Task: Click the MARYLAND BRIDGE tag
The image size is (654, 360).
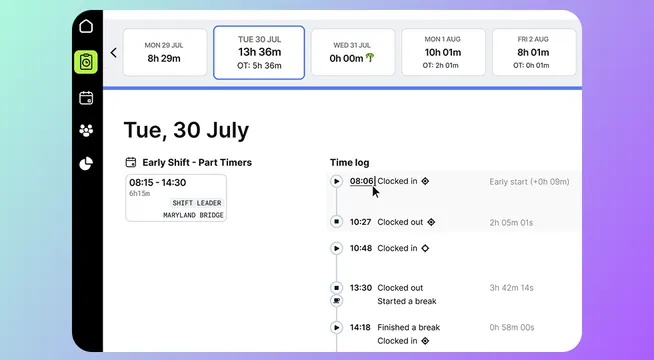Action: coord(193,215)
